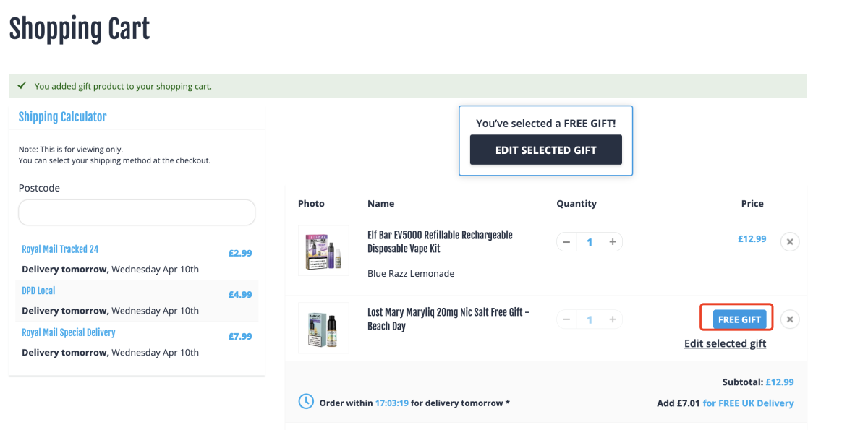The width and height of the screenshot is (868, 430).
Task: Open the Lost Mary Maryliq product thumbnail
Action: pos(323,328)
